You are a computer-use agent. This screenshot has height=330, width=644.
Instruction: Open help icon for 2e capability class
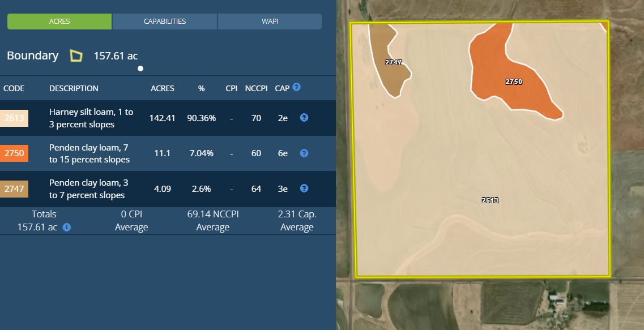(304, 118)
